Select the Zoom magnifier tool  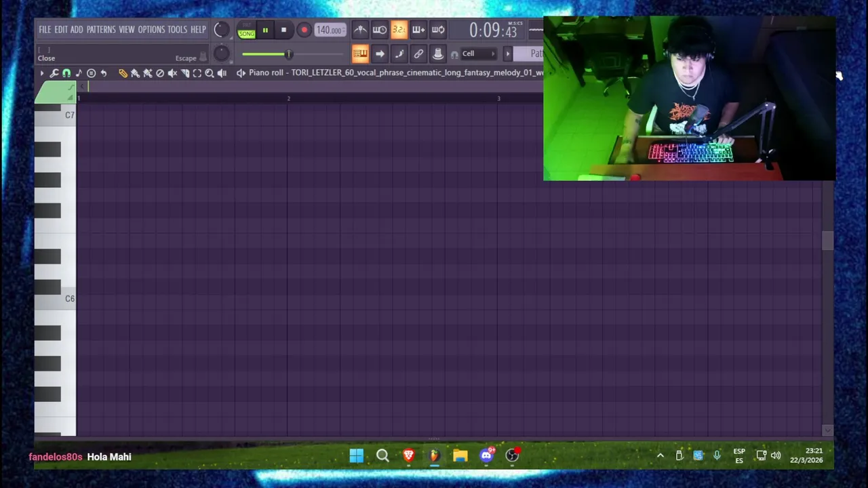(210, 73)
